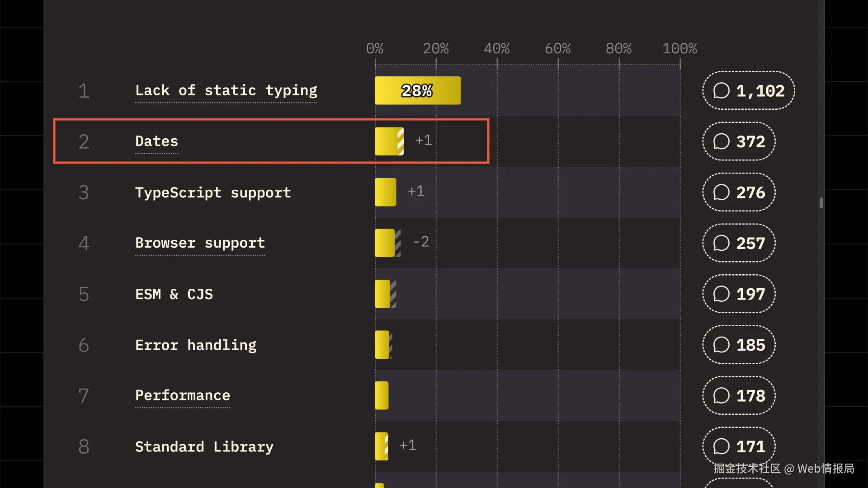Click the 'ESM & CJS' label
This screenshot has height=488, width=868.
[174, 294]
